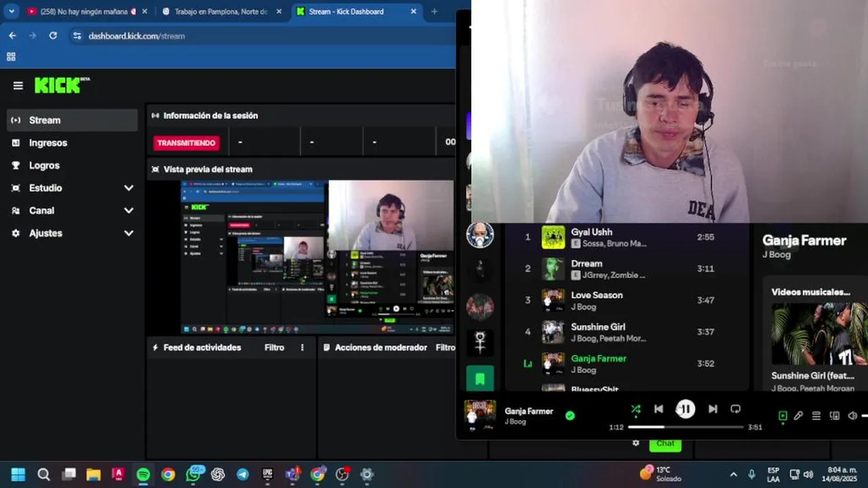Mute the Spotify volume speaker icon
The width and height of the screenshot is (868, 488).
point(852,415)
